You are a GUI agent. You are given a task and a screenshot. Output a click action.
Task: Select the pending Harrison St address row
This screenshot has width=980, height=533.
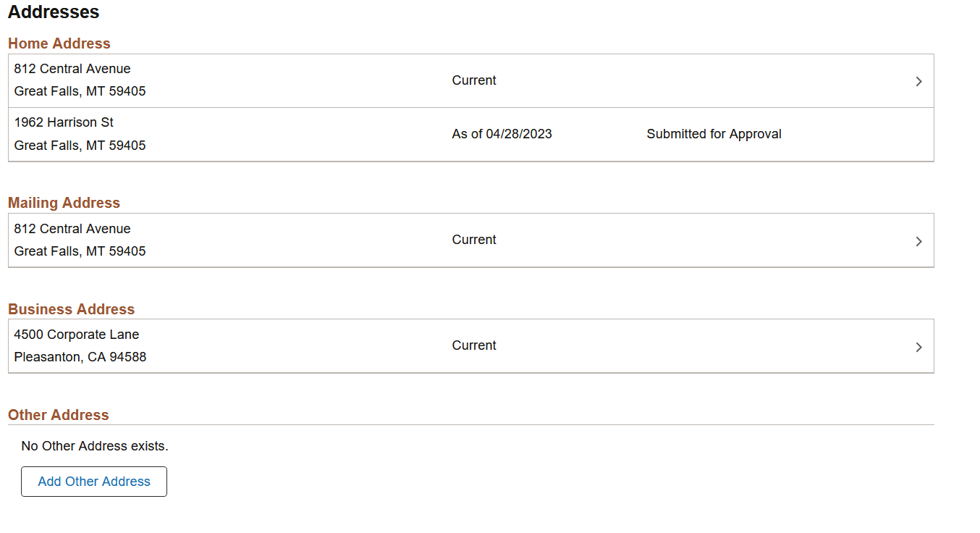290,134
